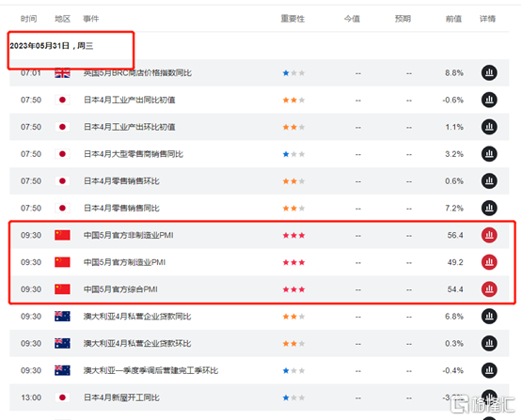This screenshot has width=521, height=420.
Task: Click the three-star rating of 中国5月官方综合PMI
Action: 293,289
